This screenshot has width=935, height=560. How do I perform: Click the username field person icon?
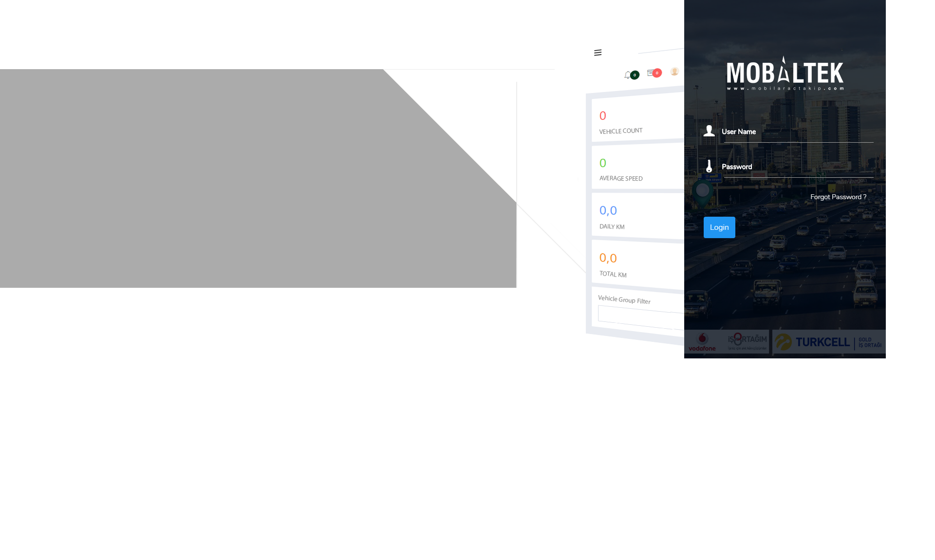[709, 131]
